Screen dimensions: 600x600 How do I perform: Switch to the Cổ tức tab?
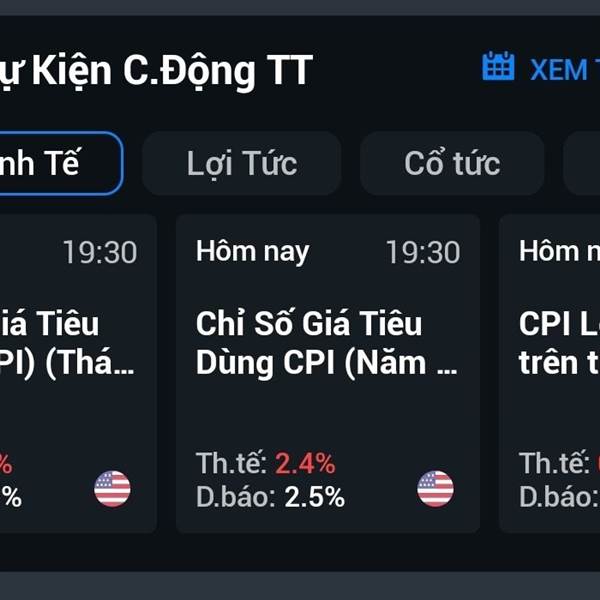click(x=452, y=163)
